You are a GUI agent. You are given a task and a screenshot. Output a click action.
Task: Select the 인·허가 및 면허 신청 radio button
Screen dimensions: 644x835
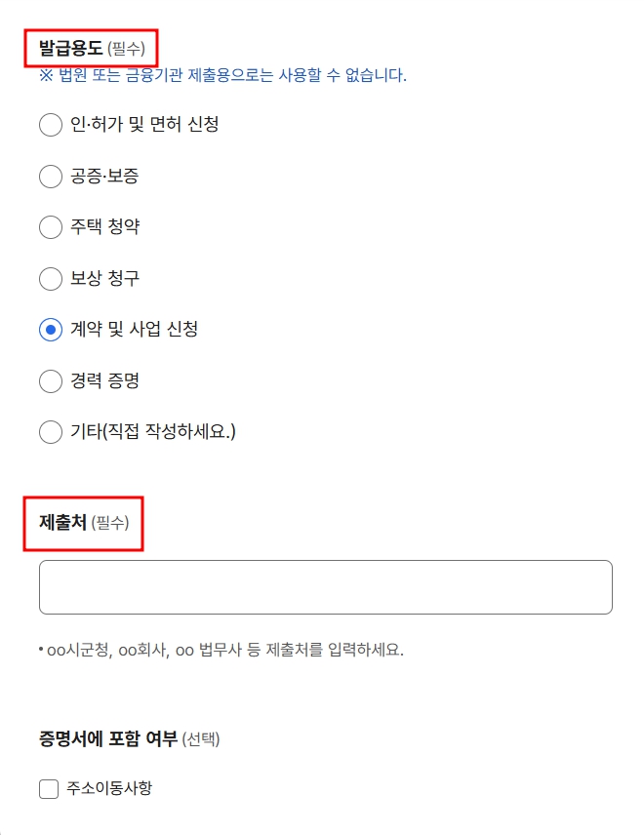(50, 125)
